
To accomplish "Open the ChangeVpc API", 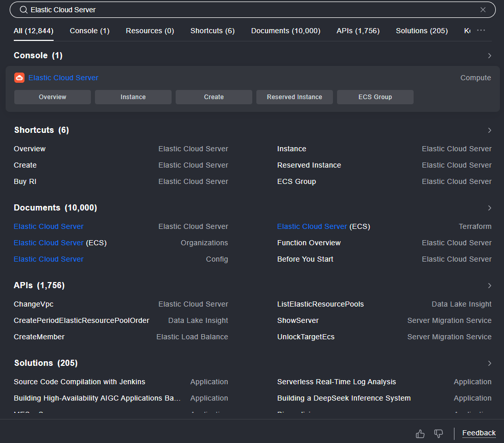I will click(121, 305).
